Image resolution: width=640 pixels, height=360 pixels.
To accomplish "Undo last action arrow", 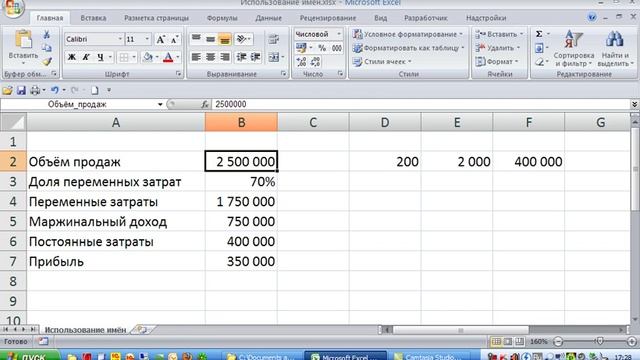I will [x=55, y=90].
